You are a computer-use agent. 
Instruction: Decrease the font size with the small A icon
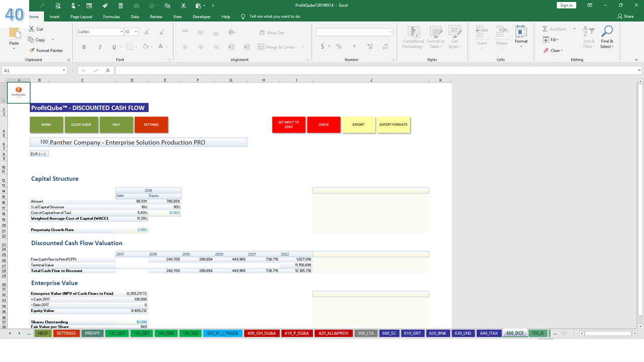click(160, 32)
